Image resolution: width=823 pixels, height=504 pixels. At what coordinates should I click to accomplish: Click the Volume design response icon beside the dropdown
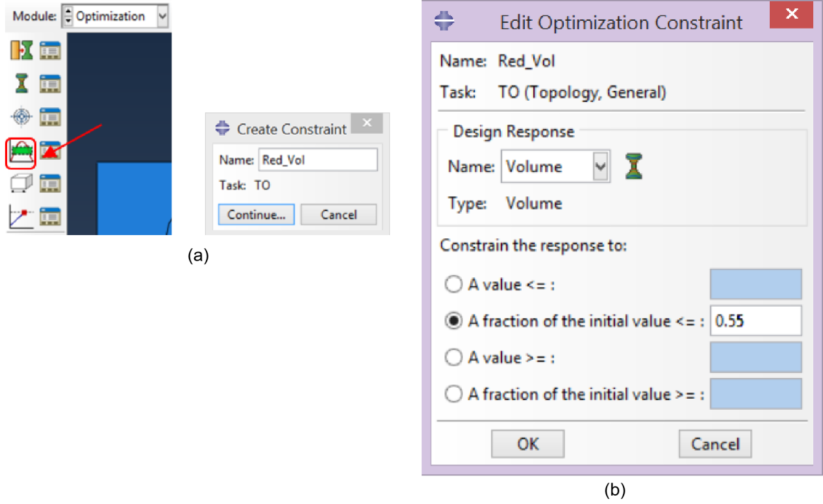[x=634, y=166]
